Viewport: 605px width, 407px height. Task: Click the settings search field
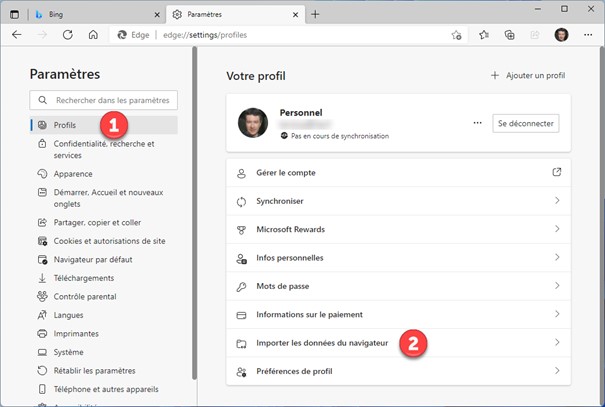click(104, 100)
